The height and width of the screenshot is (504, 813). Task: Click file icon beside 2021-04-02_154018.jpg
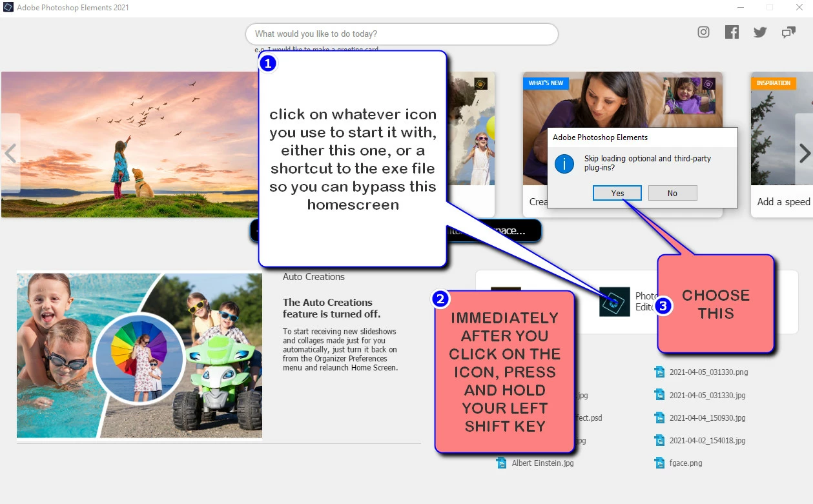pos(659,440)
